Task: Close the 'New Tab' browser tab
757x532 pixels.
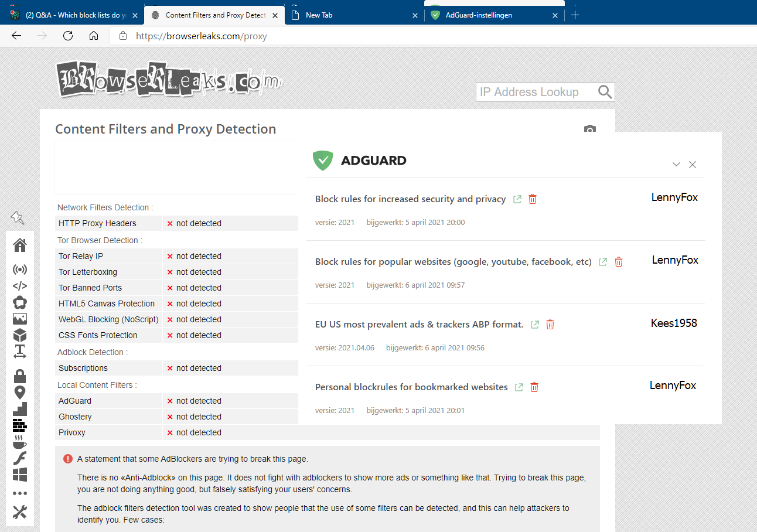Action: [415, 16]
